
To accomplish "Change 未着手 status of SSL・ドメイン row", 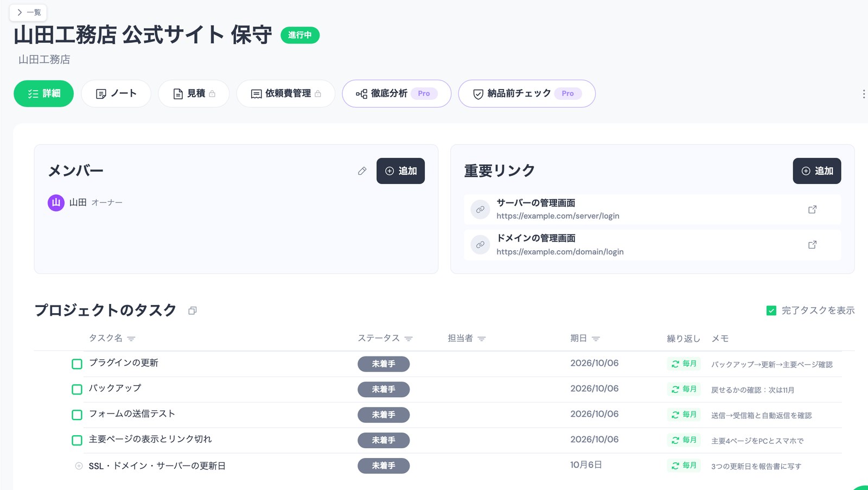I will (x=384, y=466).
